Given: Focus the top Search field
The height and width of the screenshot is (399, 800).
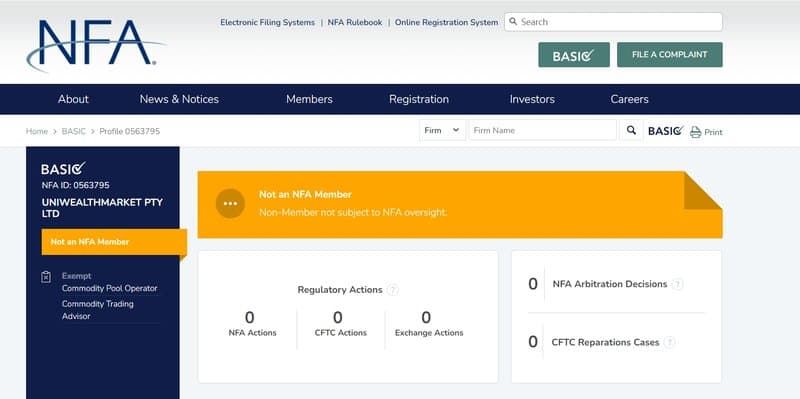Looking at the screenshot, I should point(613,22).
